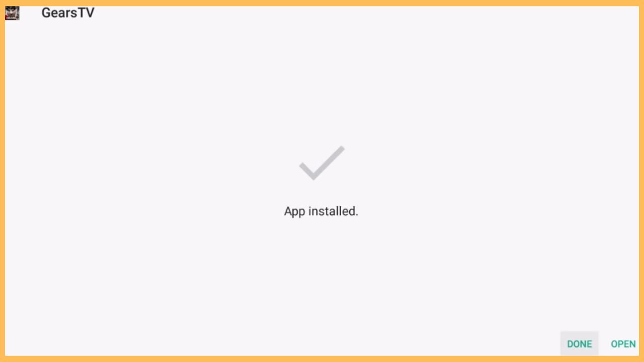
Task: Click the app thumbnail beside GearsTV
Action: (x=12, y=13)
